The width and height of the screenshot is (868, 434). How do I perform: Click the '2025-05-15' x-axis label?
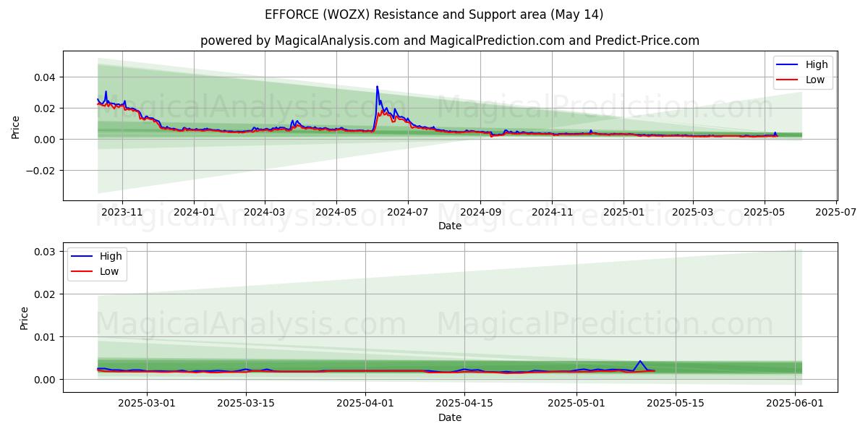[676, 405]
